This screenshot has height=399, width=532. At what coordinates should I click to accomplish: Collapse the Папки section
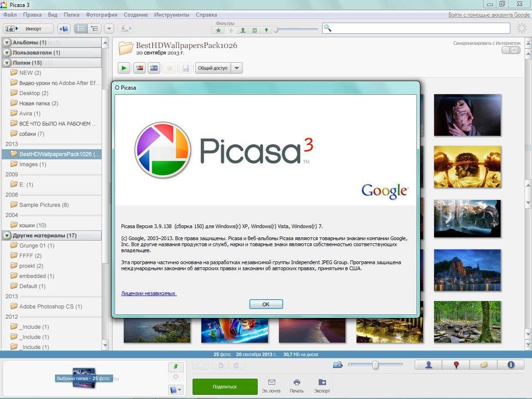point(7,63)
